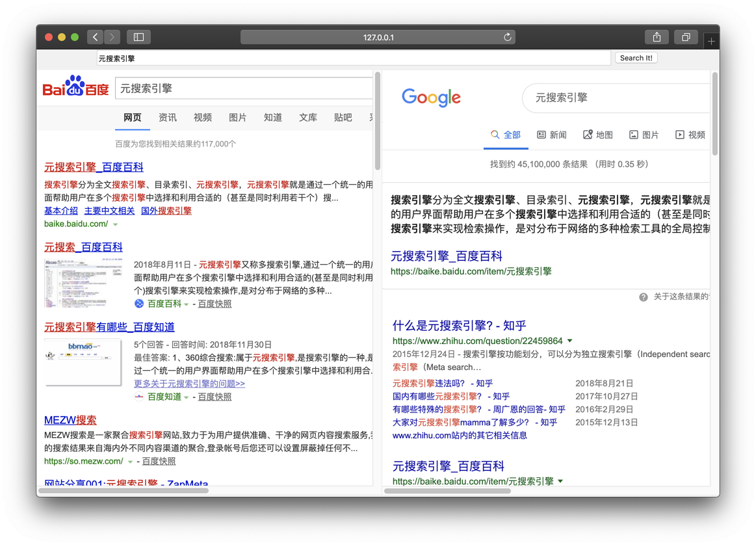The width and height of the screenshot is (756, 545).
Task: Expand the arrow next to 百度百科 source
Action: [186, 304]
